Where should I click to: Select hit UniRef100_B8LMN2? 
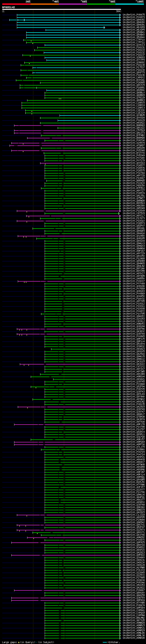[134, 618]
